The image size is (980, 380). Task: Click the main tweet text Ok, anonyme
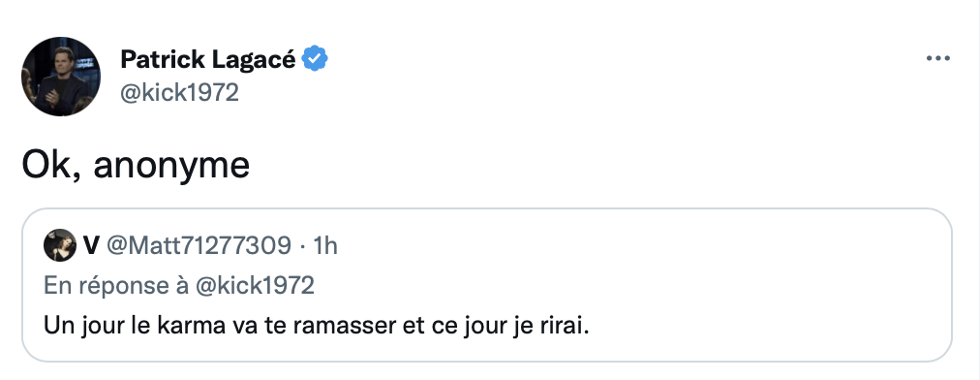(x=136, y=165)
